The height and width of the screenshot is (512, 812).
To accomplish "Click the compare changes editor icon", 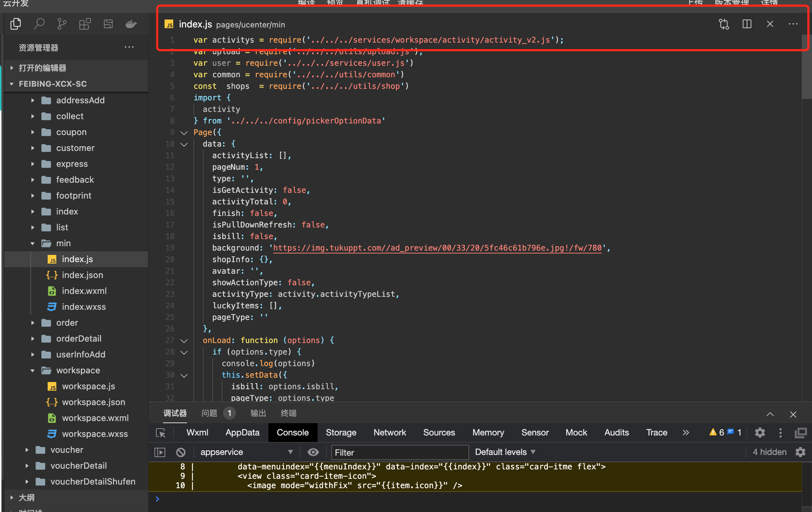I will tap(724, 24).
